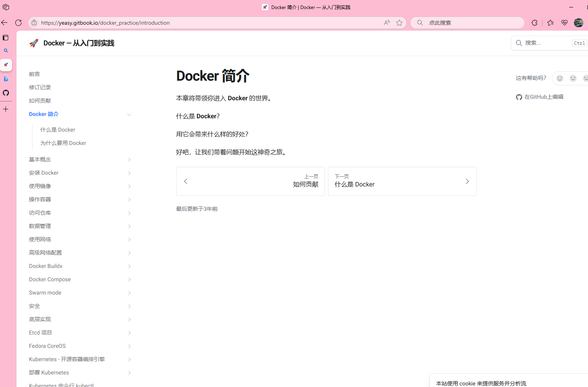
Task: Expand the 数据管理 chevron
Action: pyautogui.click(x=129, y=226)
